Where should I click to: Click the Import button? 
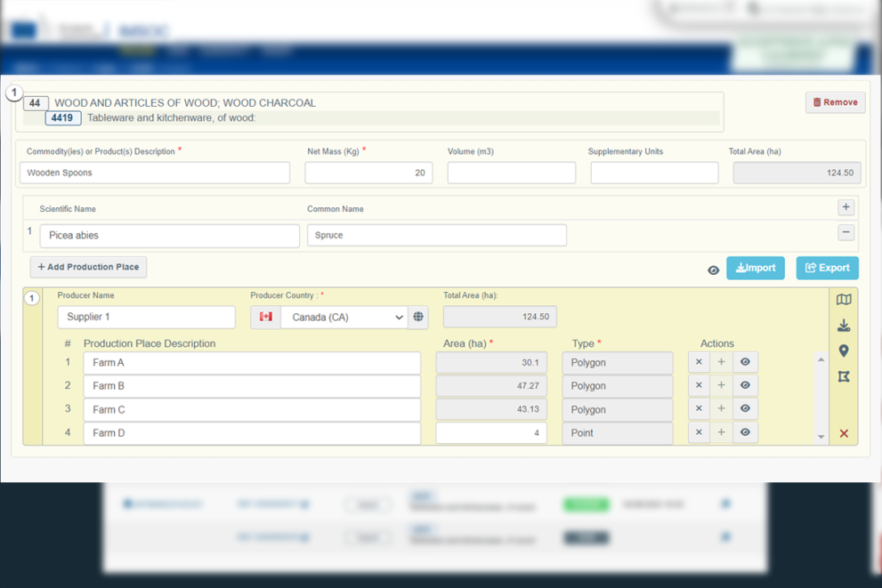(x=756, y=268)
